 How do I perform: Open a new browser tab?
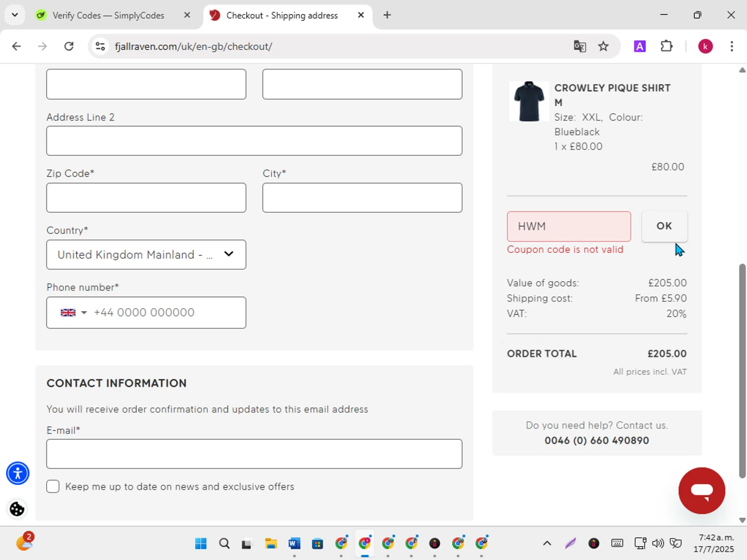(x=387, y=15)
